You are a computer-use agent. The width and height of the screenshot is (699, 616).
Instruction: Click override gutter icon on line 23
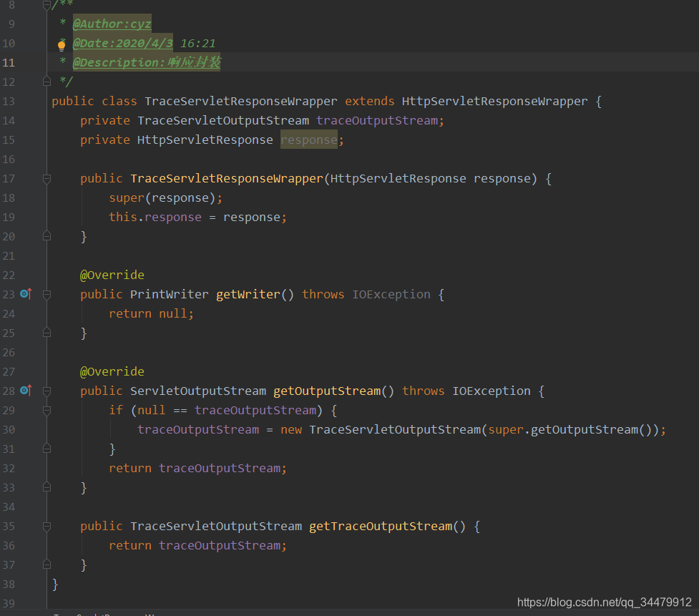(x=26, y=294)
